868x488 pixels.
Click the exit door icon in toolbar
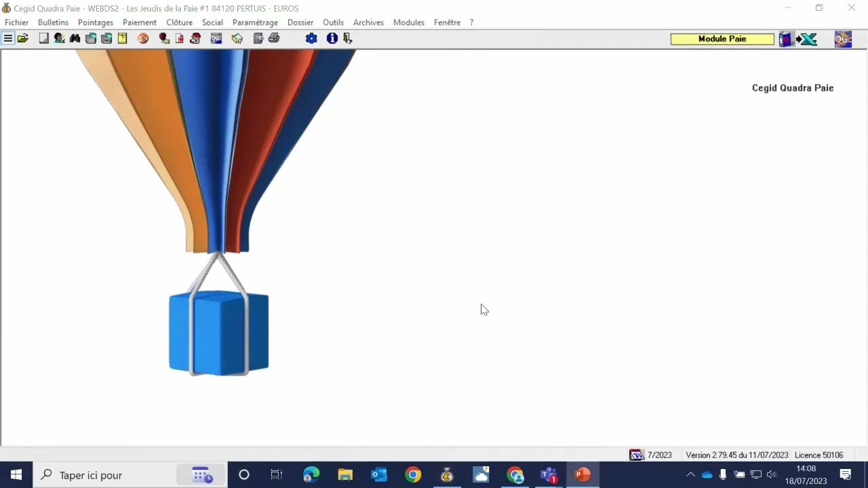point(348,39)
